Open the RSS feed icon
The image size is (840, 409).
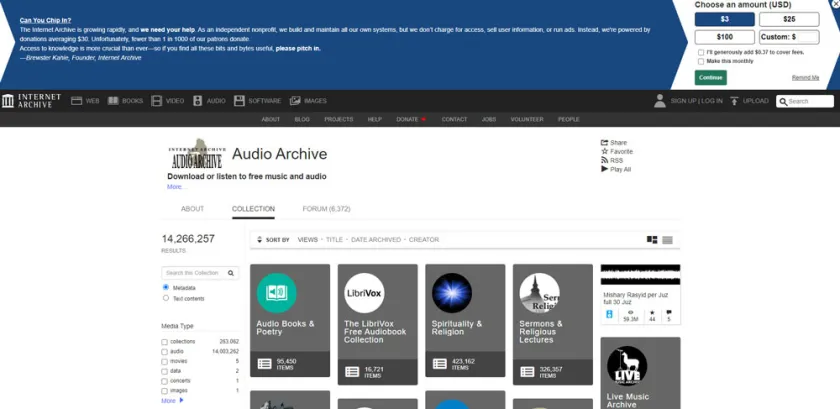coord(604,160)
